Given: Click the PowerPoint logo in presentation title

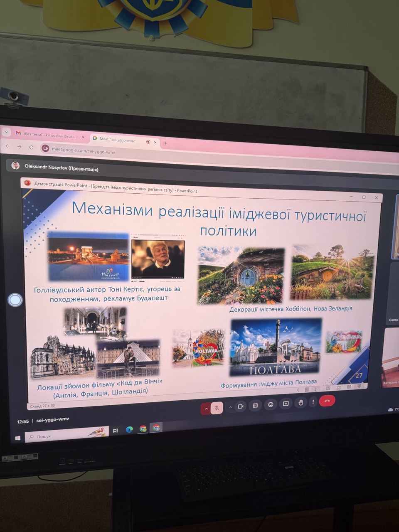Looking at the screenshot, I should (x=27, y=183).
